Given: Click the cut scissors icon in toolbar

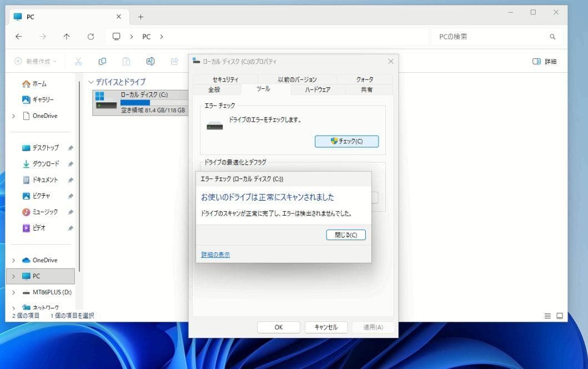Looking at the screenshot, I should pos(78,61).
